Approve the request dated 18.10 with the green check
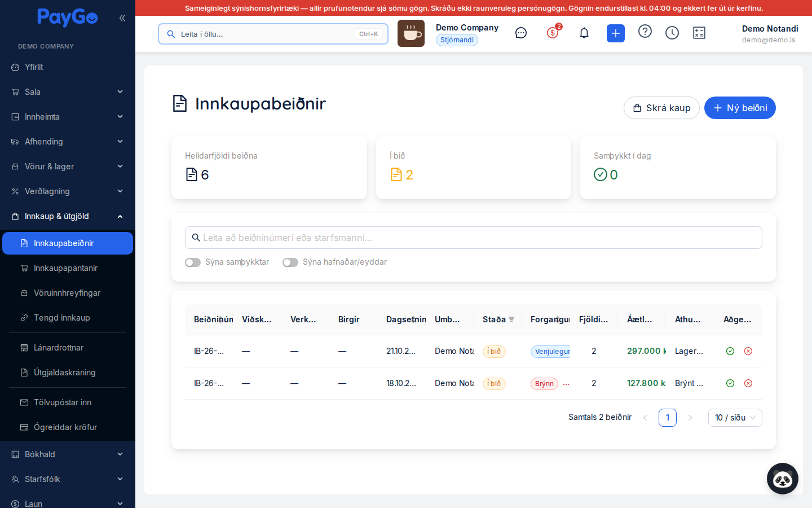 [x=730, y=383]
